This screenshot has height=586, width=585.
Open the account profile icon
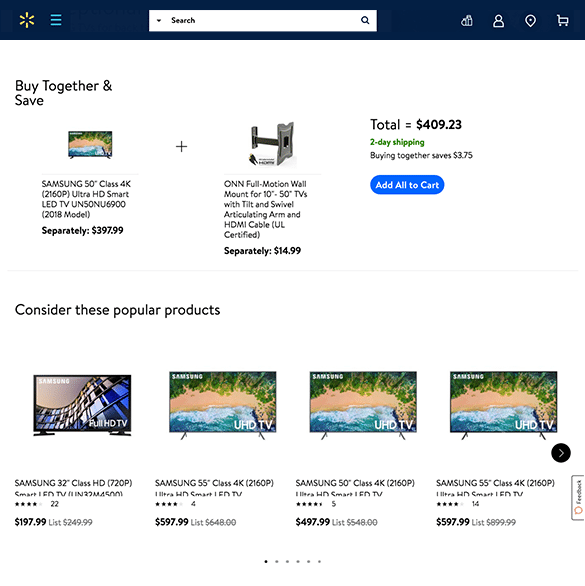[x=498, y=21]
